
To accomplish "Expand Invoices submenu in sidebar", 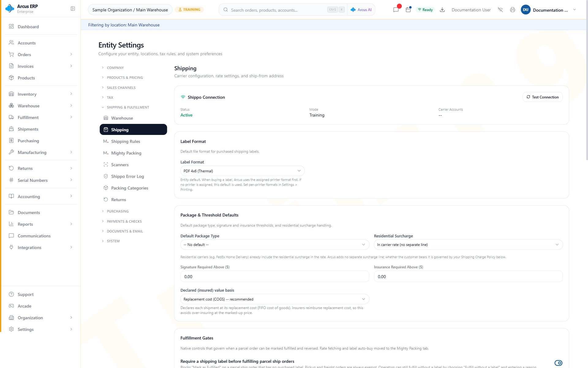I will point(71,66).
